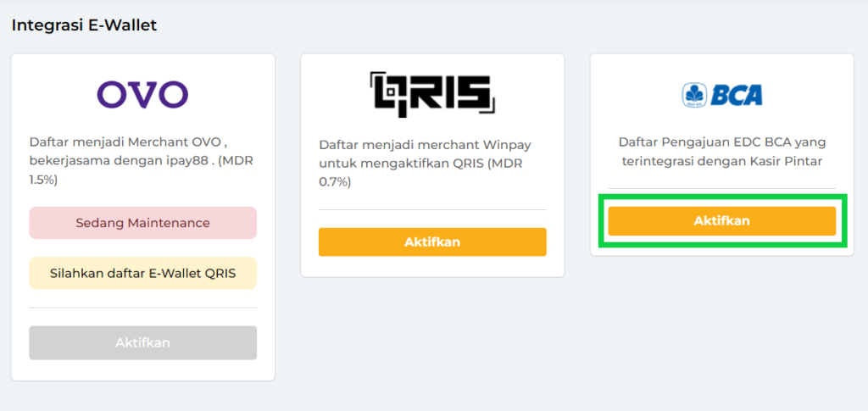Click the OVO logo
Screen dimensions: 868x411
pos(142,94)
